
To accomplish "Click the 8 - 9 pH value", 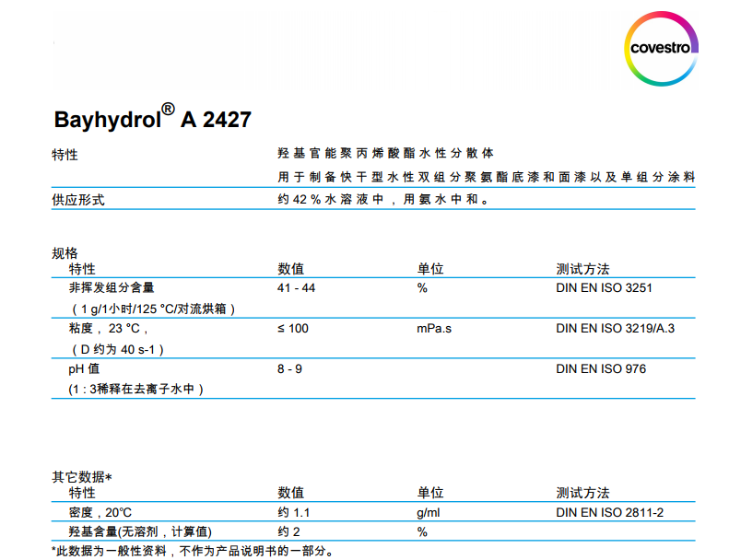I will pyautogui.click(x=289, y=369).
